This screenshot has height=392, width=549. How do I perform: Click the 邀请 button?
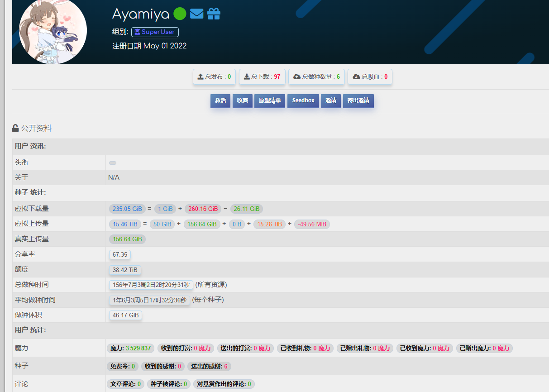coord(331,100)
